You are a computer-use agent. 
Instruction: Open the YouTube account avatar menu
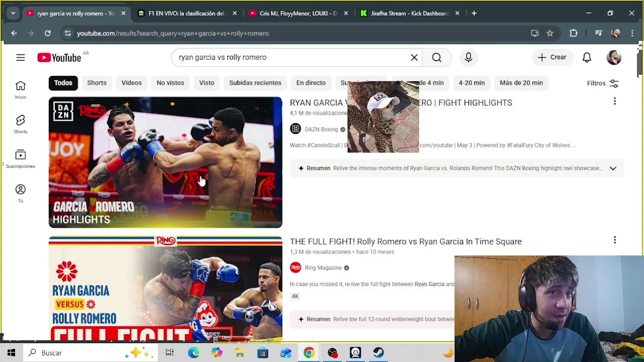point(614,57)
